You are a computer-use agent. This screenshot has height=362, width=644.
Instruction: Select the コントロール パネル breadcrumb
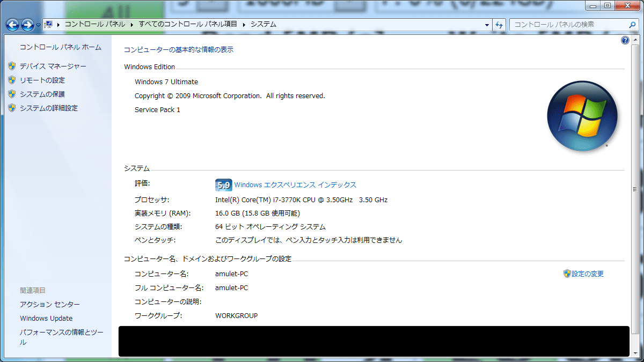94,24
